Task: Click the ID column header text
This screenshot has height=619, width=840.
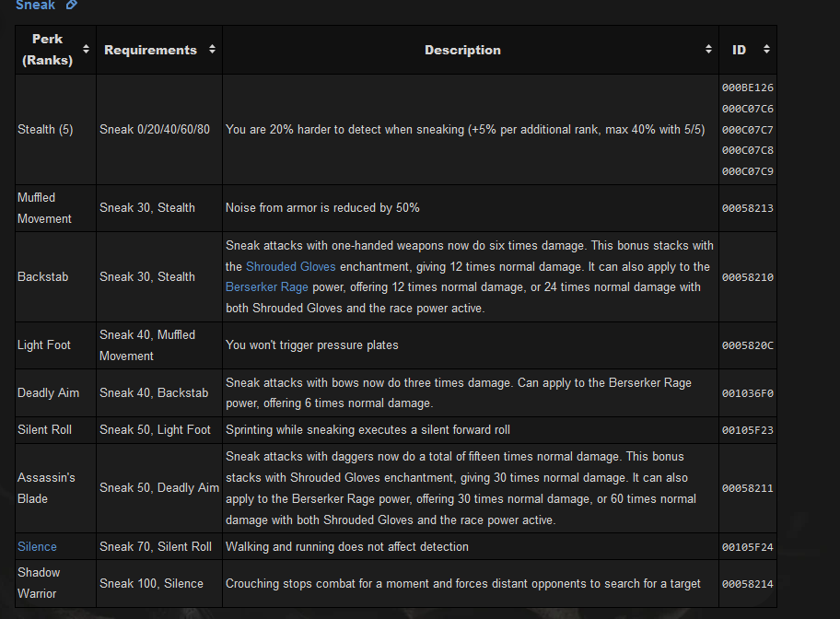Action: point(739,50)
